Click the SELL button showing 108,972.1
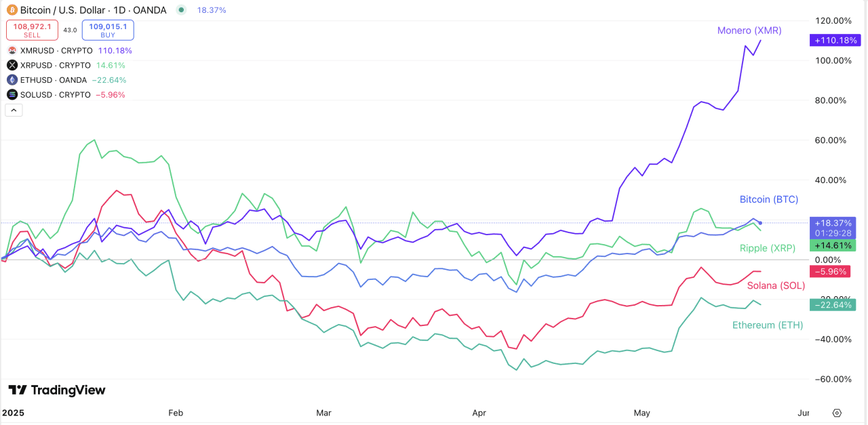The image size is (868, 425). click(32, 30)
